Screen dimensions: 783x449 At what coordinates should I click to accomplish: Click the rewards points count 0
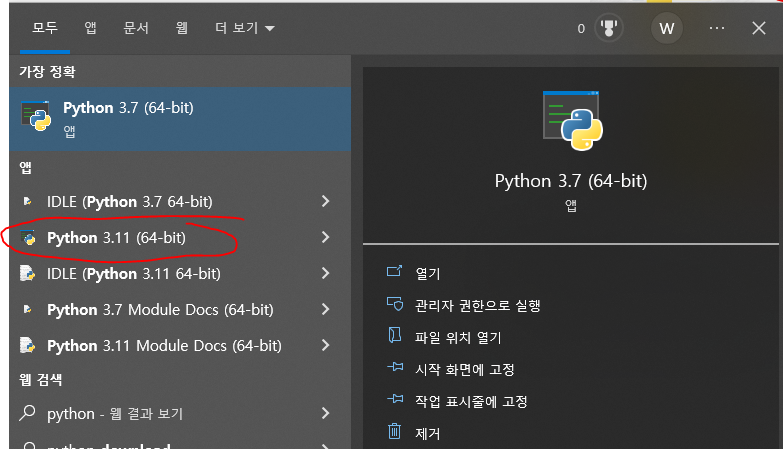(x=581, y=28)
